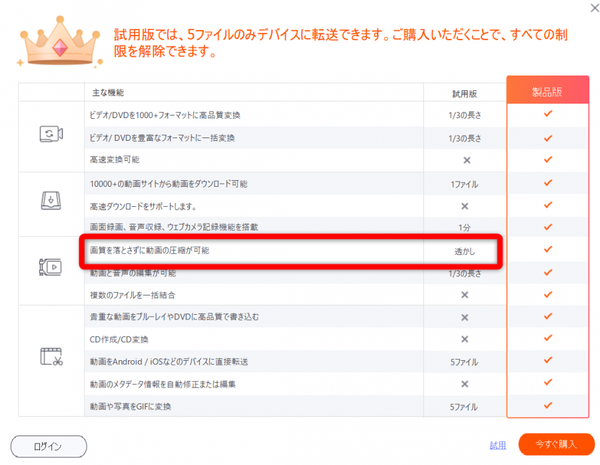Click the download category icon
The height and width of the screenshot is (465, 600).
pos(51,201)
